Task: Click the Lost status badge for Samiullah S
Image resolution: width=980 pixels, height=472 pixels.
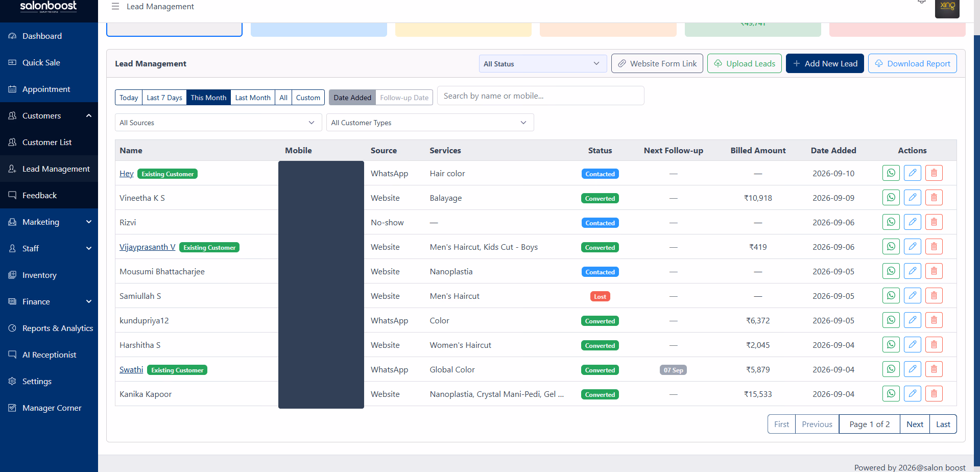Action: 600,296
